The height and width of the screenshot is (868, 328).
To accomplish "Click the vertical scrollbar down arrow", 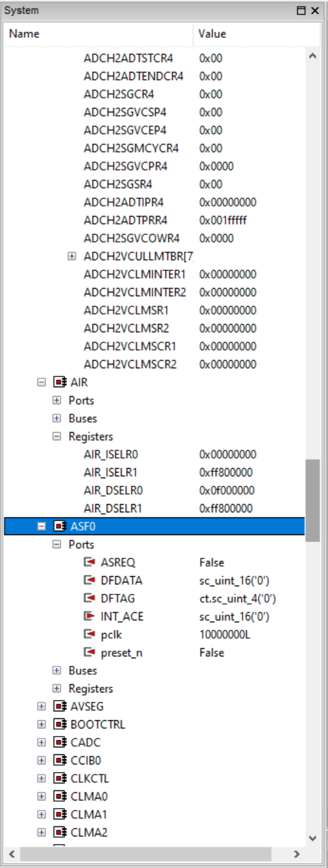I will (312, 838).
